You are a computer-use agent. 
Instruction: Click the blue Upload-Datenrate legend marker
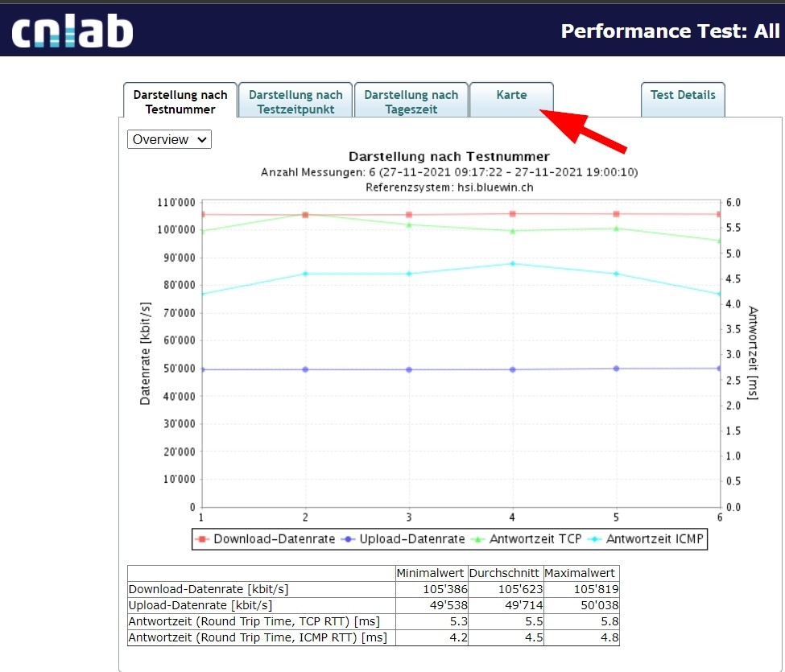(x=349, y=539)
